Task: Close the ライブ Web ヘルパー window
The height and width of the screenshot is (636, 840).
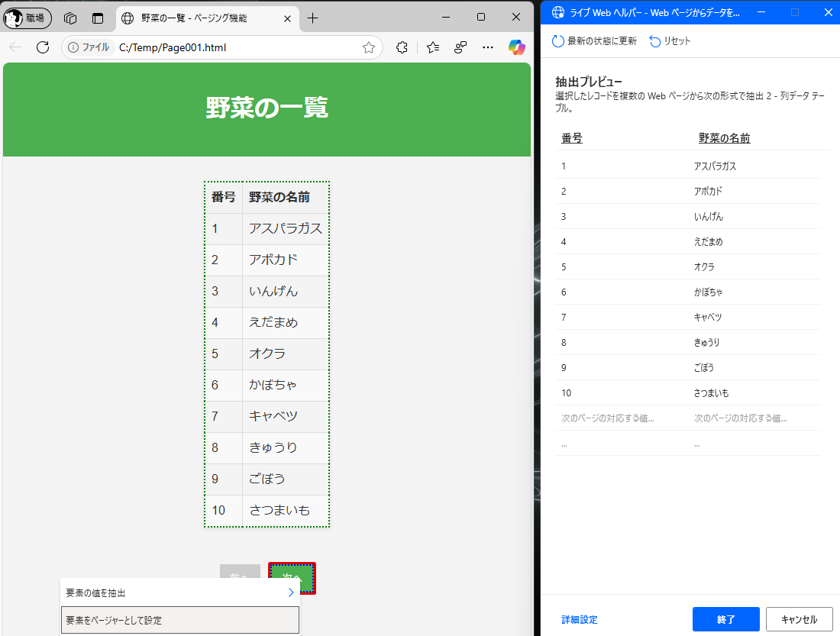Action: click(x=829, y=12)
